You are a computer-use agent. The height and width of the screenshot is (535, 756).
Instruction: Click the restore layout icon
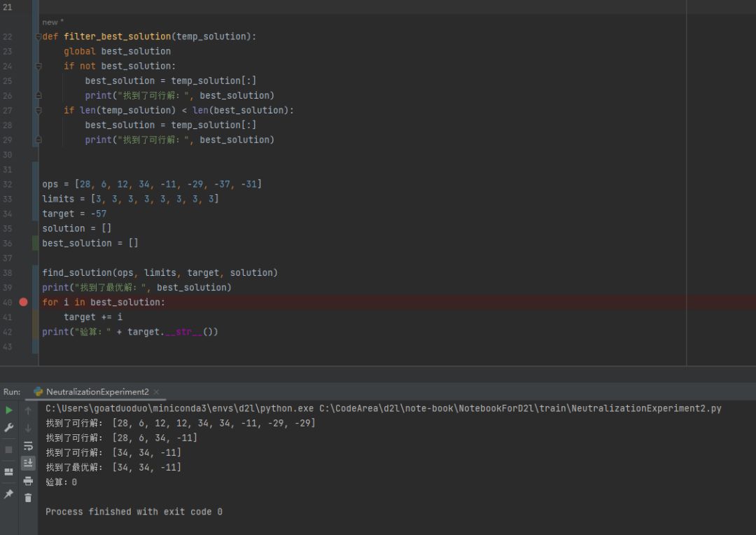click(8, 472)
